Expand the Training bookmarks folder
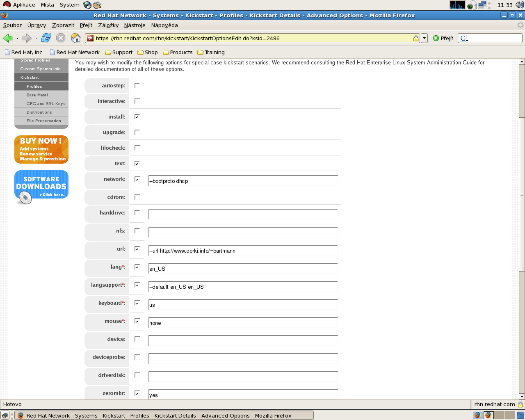The image size is (525, 420). pyautogui.click(x=211, y=52)
